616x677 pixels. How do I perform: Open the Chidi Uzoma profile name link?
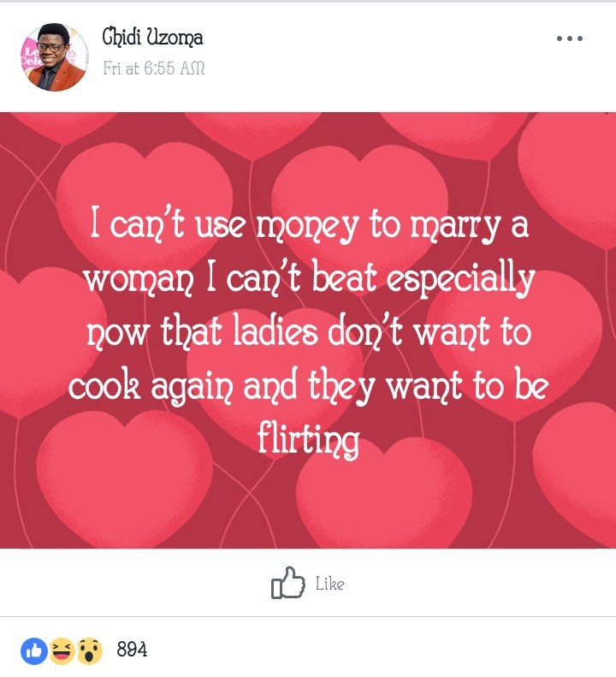click(152, 38)
